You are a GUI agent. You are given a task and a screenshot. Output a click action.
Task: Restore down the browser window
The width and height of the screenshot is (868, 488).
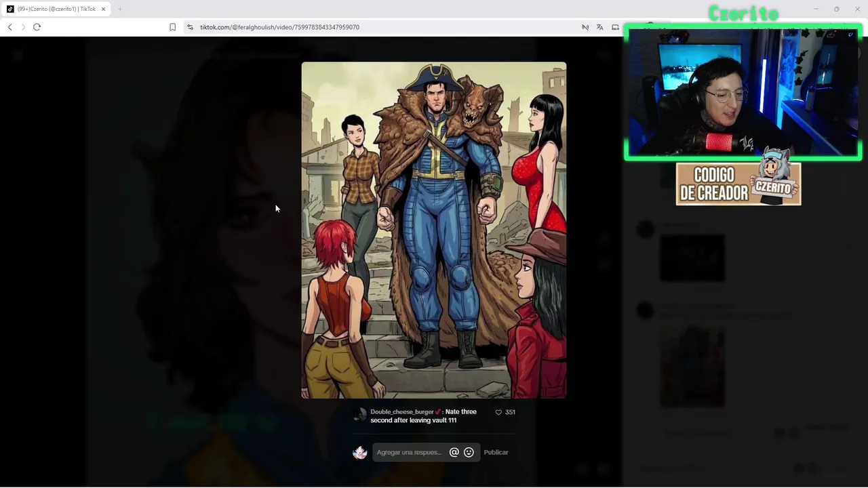836,9
